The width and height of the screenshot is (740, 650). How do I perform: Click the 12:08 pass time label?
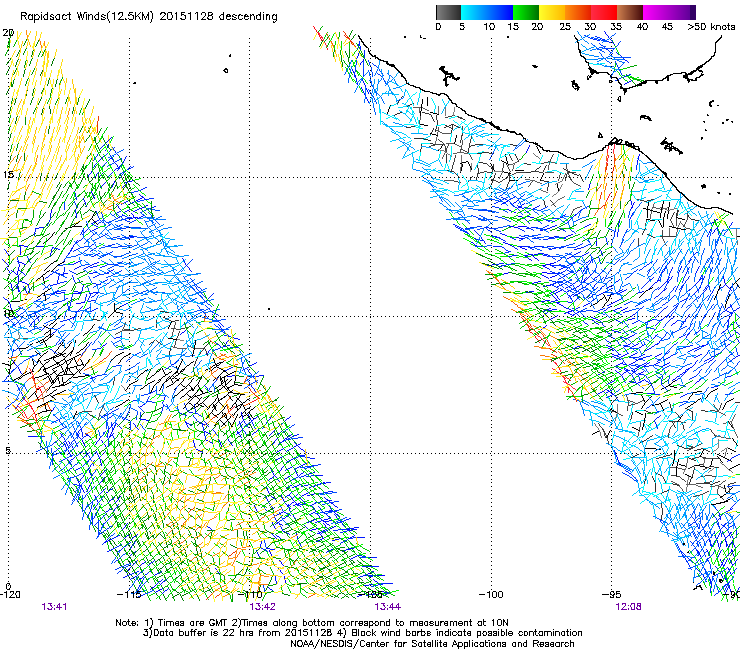(x=628, y=607)
